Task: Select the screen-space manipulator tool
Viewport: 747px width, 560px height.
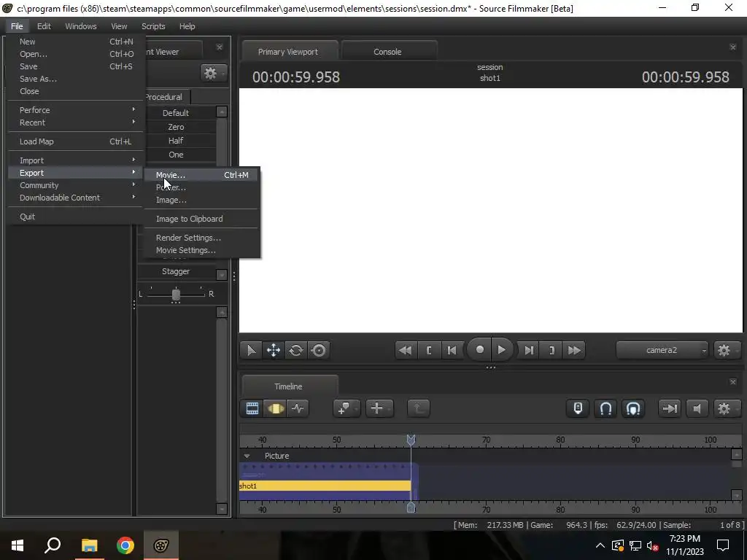Action: tap(319, 351)
